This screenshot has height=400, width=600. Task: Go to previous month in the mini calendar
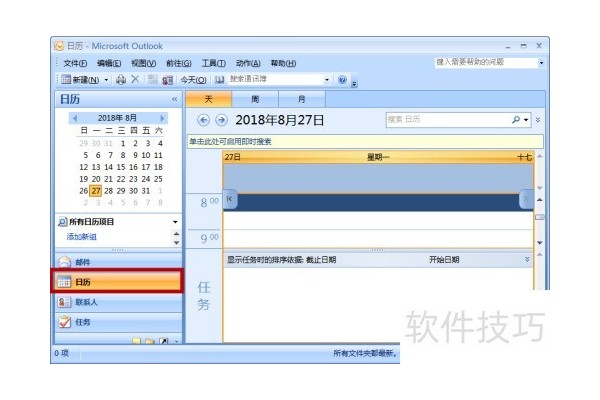coord(75,118)
